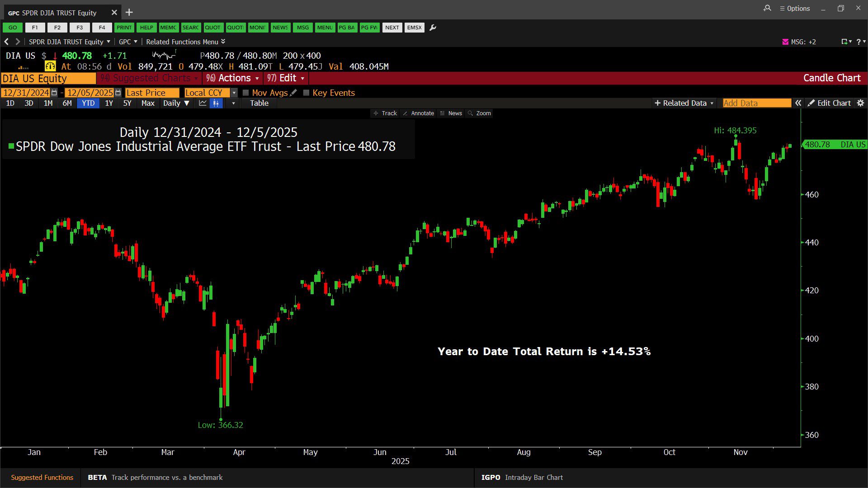Enable Key Events checkbox

pos(306,93)
